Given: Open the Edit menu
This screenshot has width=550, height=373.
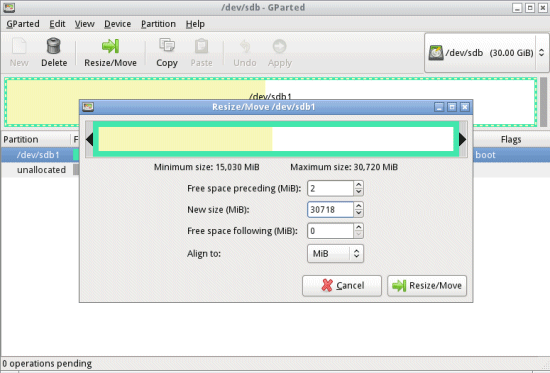Looking at the screenshot, I should point(57,24).
